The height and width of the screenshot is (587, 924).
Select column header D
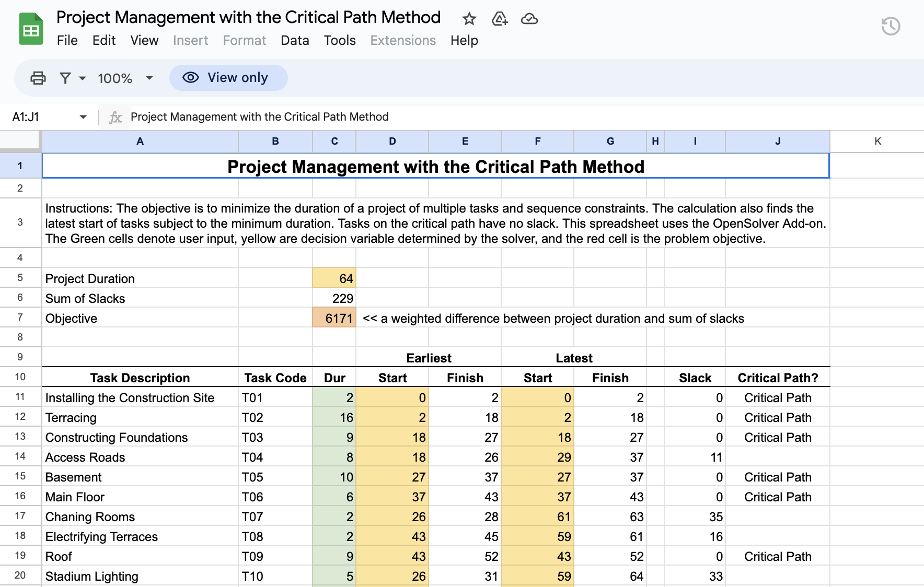[x=392, y=141]
